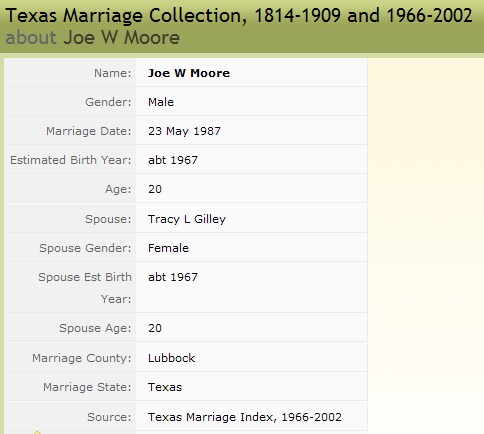Click the 'Spouse Est Birth Year:' label
Viewport: 484px width, 434px height.
tap(85, 288)
